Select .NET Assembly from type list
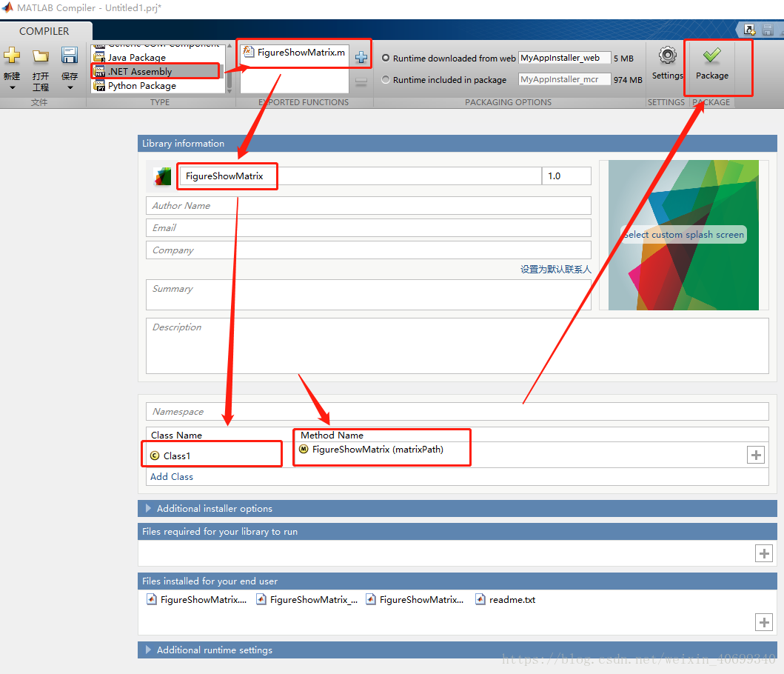Screen dimensions: 784x674 [140, 72]
